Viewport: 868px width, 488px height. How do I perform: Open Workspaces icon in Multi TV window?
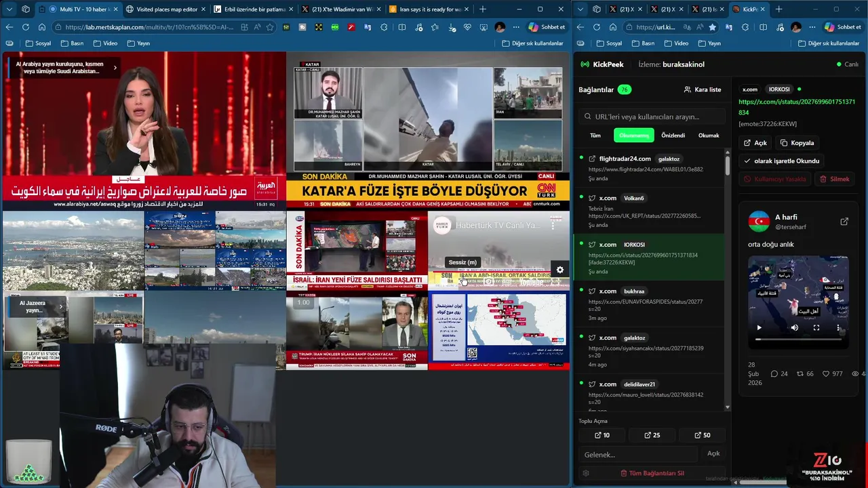(26, 9)
